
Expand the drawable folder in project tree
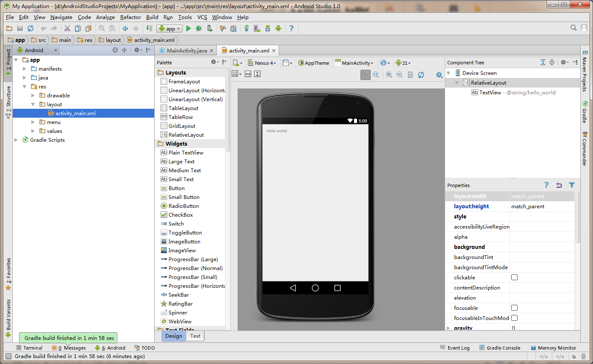coord(33,95)
